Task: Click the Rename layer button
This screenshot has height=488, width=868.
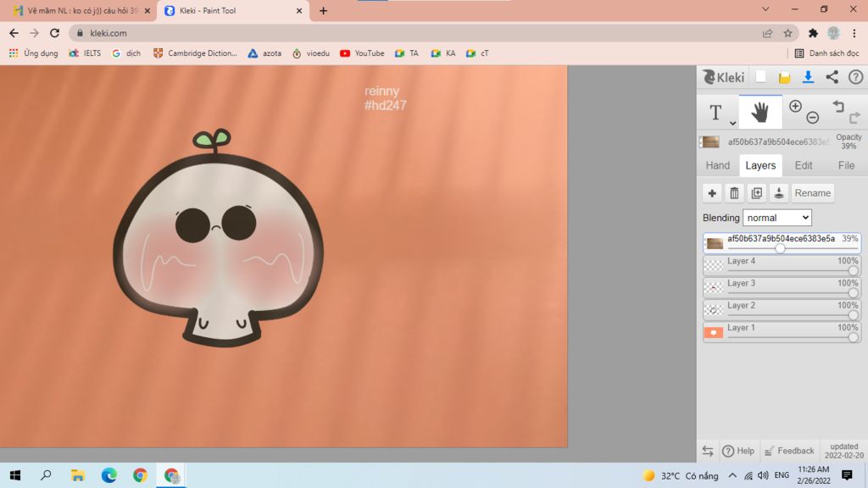Action: 813,193
